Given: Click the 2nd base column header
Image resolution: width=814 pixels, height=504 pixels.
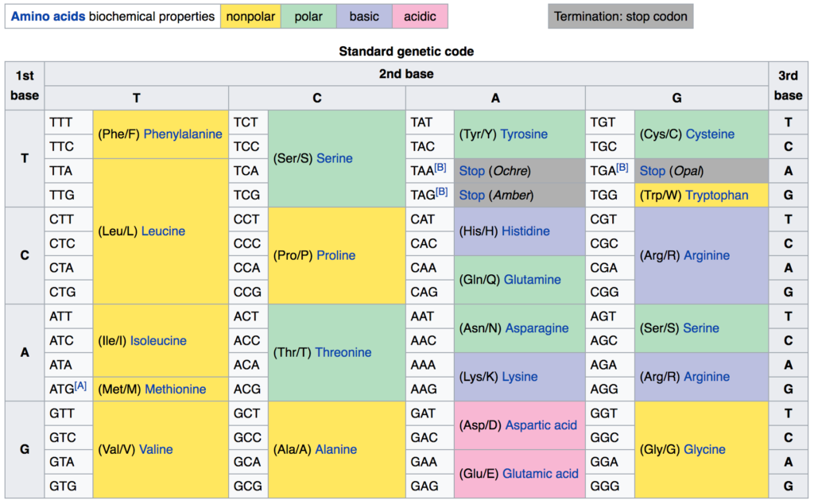Looking at the screenshot, I should pyautogui.click(x=406, y=74).
